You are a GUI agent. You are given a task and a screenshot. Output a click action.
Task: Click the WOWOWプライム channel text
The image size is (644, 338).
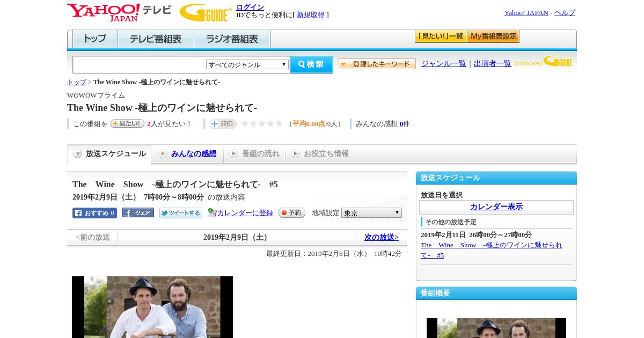[x=96, y=95]
